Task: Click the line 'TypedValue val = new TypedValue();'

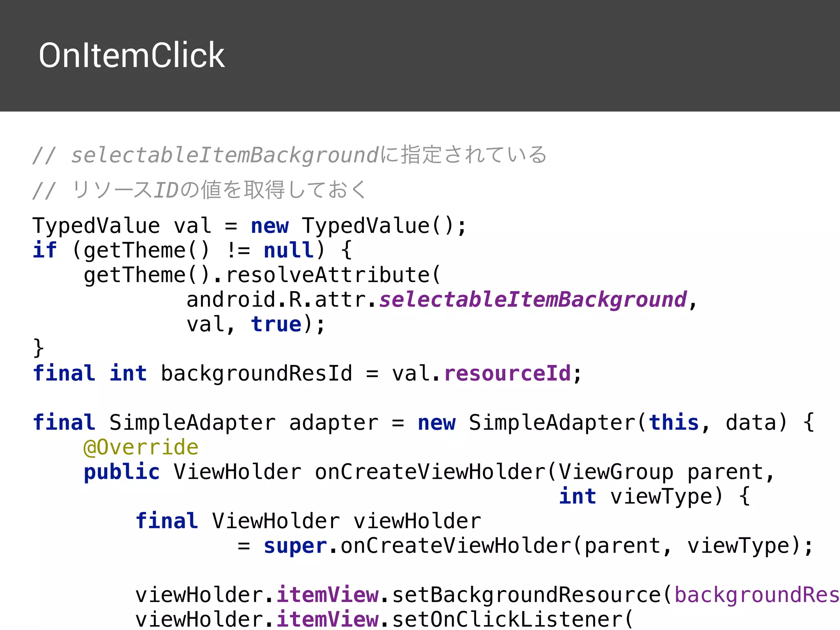Action: point(250,226)
